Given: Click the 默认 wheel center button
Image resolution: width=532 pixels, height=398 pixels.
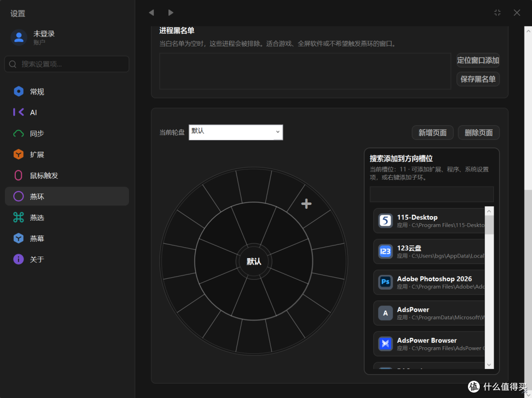Looking at the screenshot, I should (x=254, y=261).
